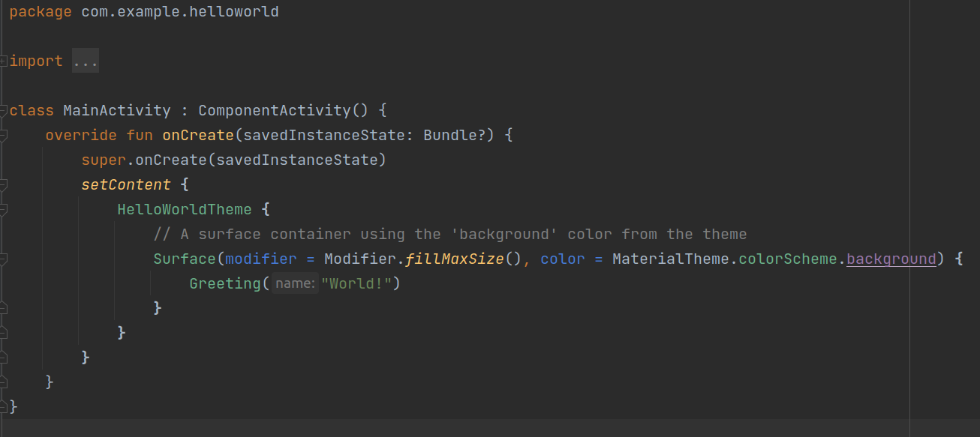The width and height of the screenshot is (980, 437).
Task: Click fold-end marker beside Surface's closing brace
Action: (x=4, y=308)
